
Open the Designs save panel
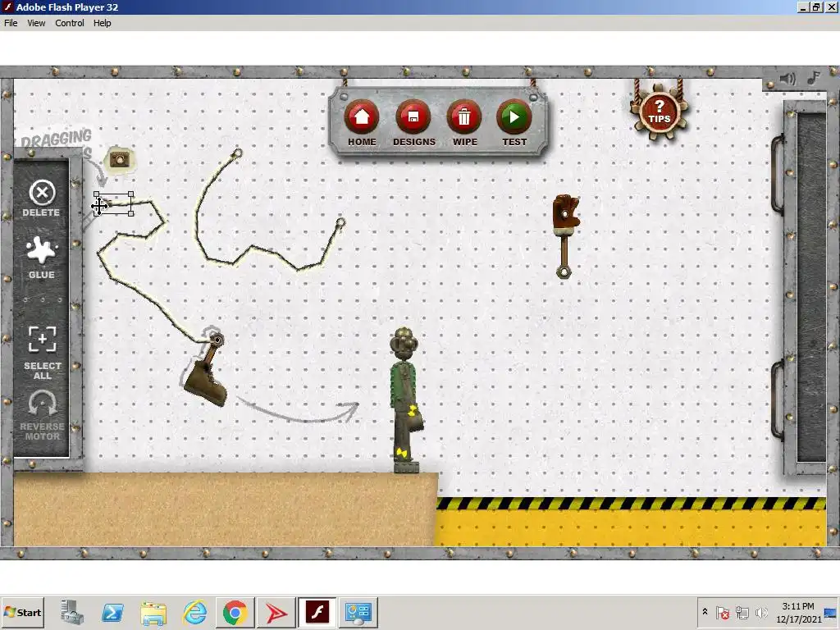413,116
